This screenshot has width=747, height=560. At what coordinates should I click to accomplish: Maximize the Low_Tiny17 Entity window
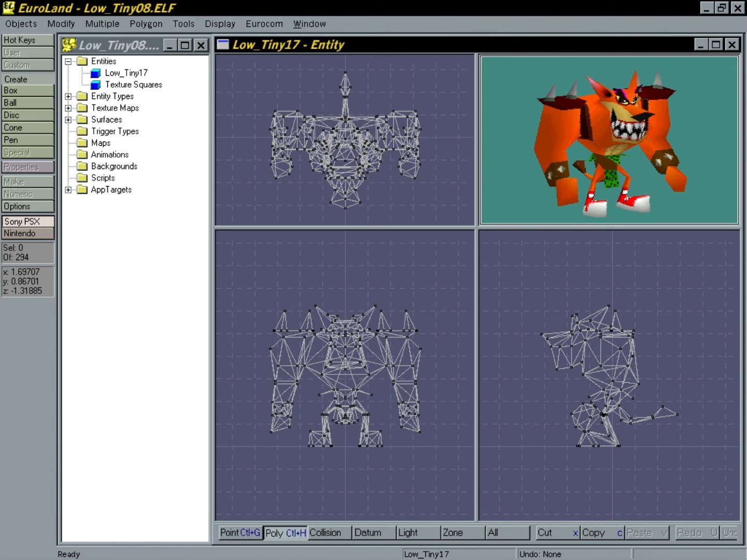pos(716,45)
